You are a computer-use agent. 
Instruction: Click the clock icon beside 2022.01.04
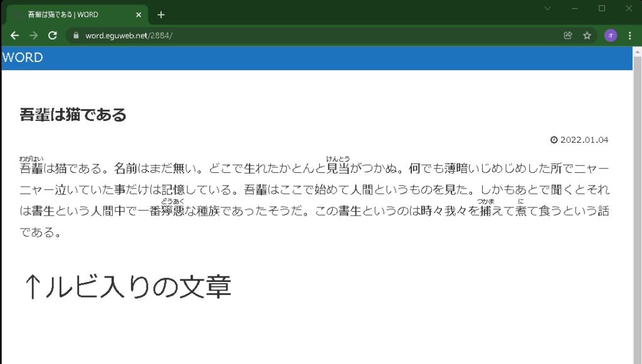click(554, 140)
